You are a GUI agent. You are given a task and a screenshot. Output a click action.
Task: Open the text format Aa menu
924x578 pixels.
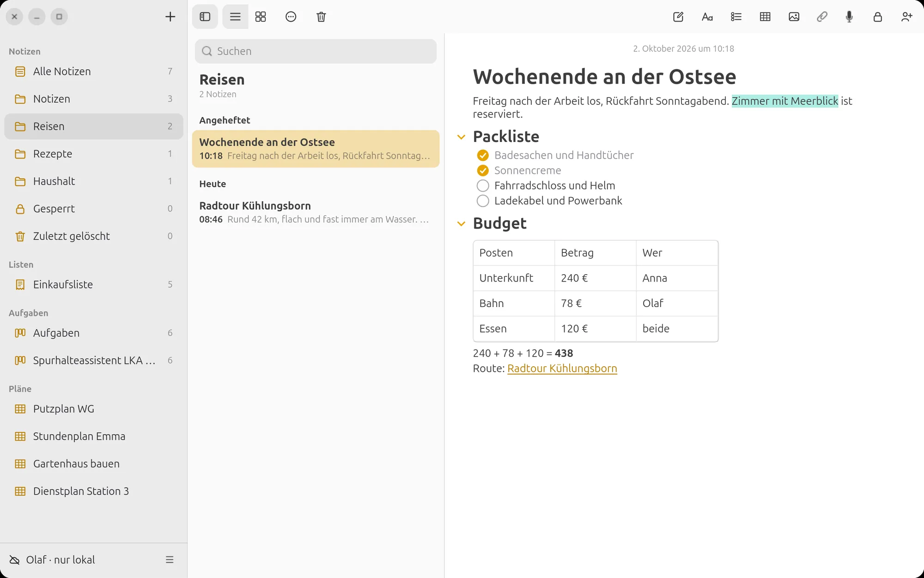click(707, 17)
